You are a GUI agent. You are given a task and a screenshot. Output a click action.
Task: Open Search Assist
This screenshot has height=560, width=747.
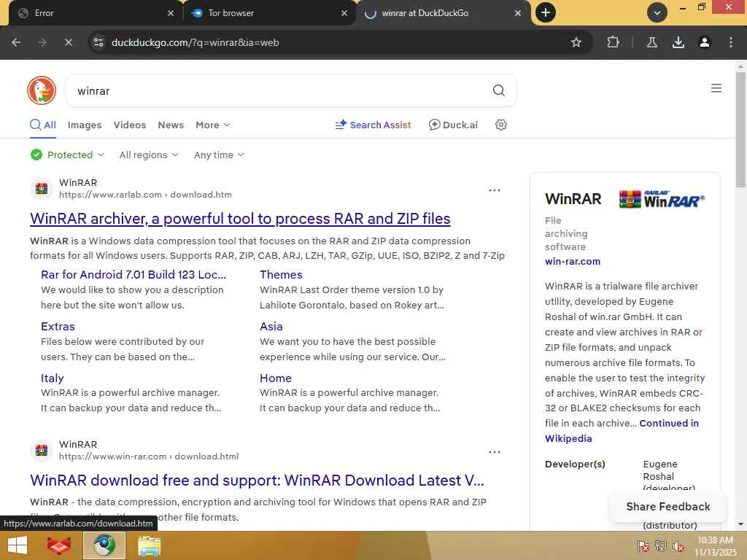point(373,125)
